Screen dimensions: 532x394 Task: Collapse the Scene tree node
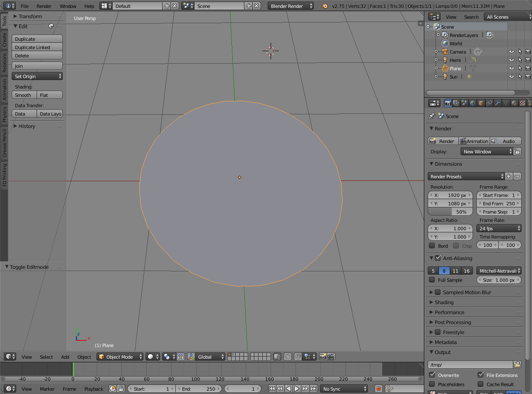pos(428,27)
